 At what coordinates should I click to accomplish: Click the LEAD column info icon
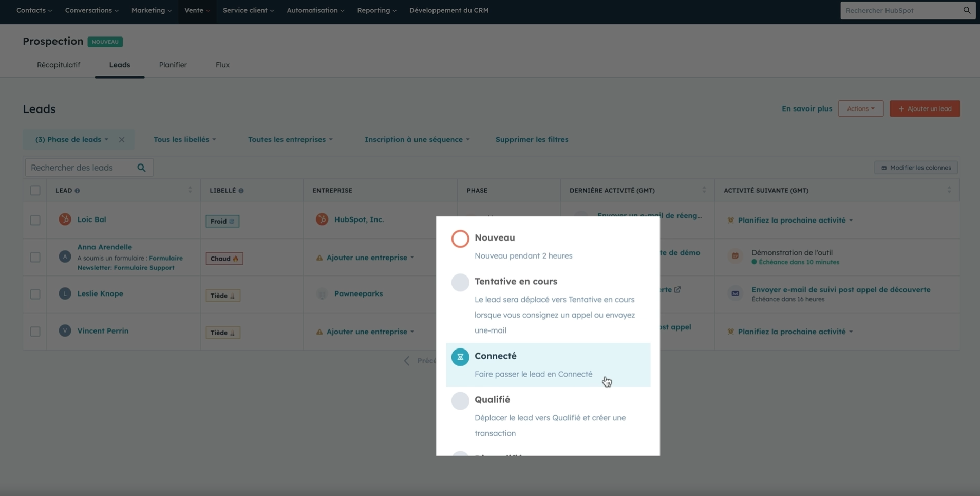[77, 191]
